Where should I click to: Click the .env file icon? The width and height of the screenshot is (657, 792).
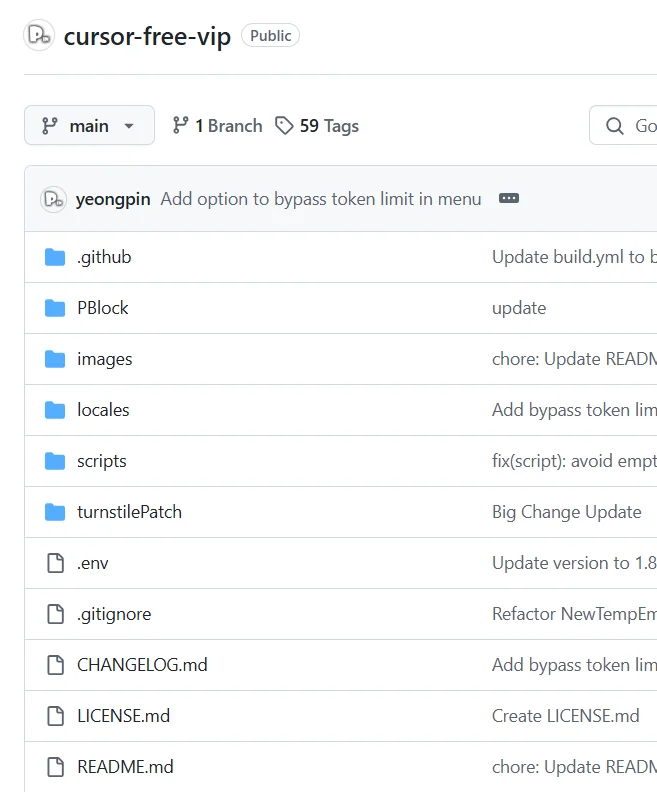click(56, 563)
